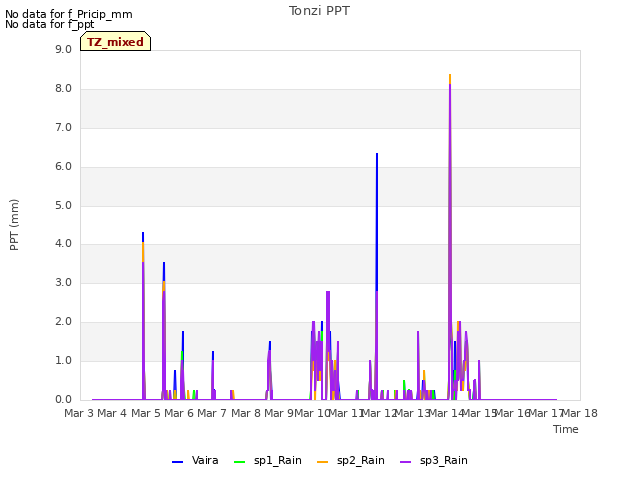Click the PPT (mm) y-axis label
640x480 pixels.
pos(14,224)
